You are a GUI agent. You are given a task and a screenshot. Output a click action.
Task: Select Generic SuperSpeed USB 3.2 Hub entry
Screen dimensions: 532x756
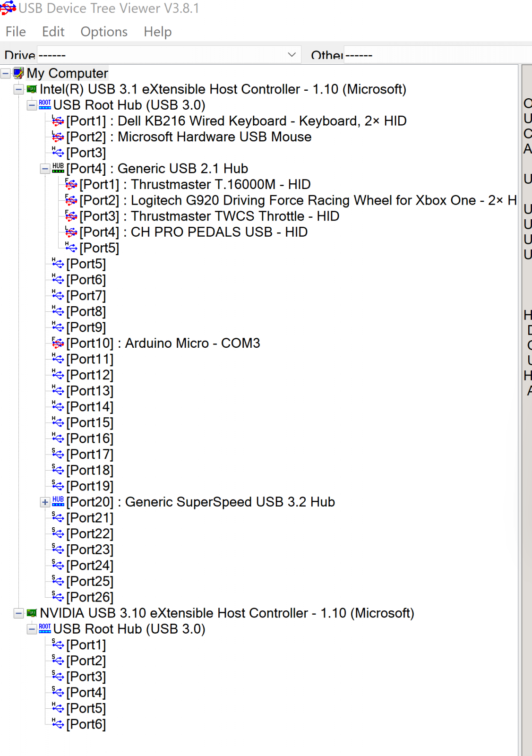(x=201, y=502)
